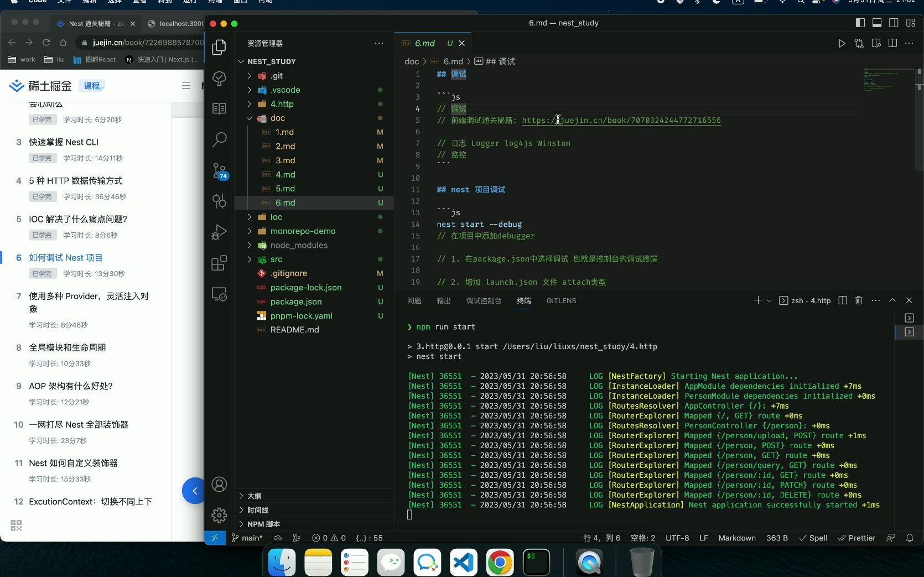This screenshot has height=577, width=924.
Task: Close the terminal panel
Action: 909,300
